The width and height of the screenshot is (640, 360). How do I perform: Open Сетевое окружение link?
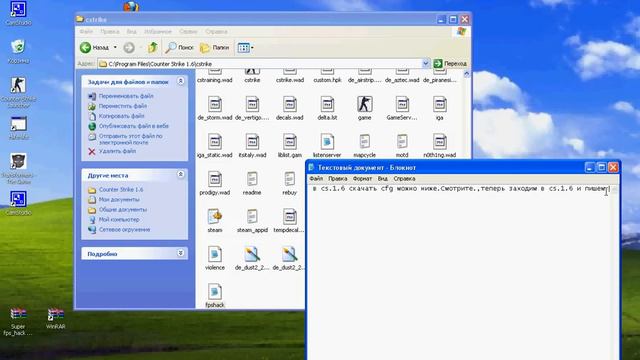tap(124, 230)
